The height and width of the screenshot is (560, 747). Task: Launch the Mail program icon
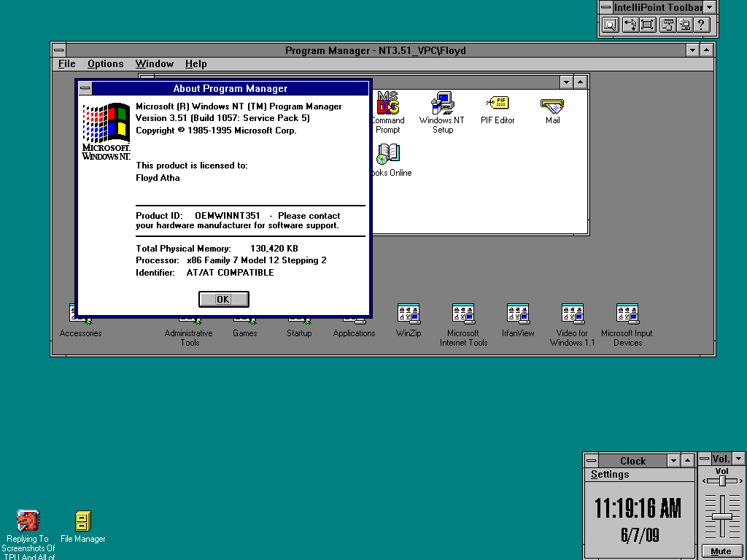click(x=552, y=105)
